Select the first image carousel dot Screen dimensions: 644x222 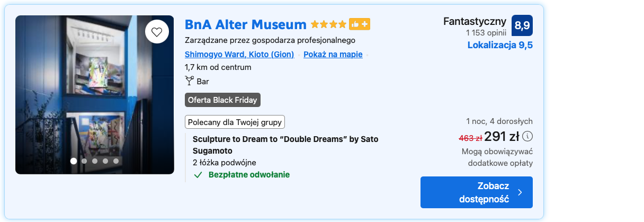(x=74, y=161)
